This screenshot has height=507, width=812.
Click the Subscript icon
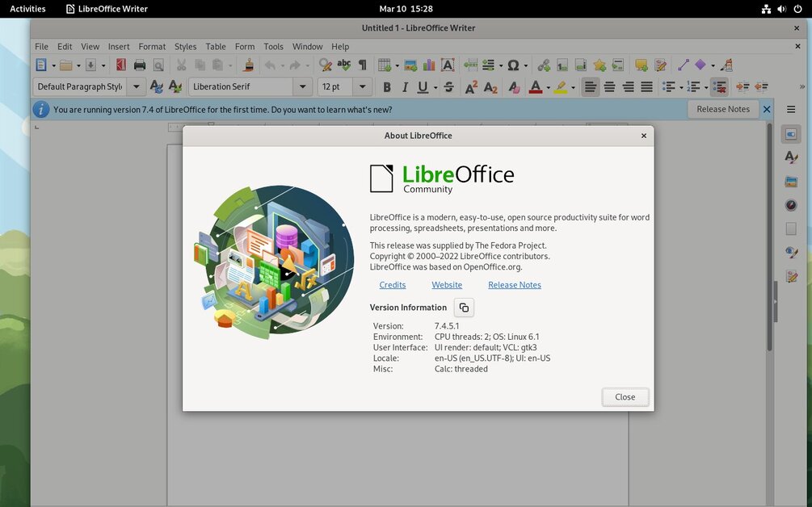(x=490, y=87)
